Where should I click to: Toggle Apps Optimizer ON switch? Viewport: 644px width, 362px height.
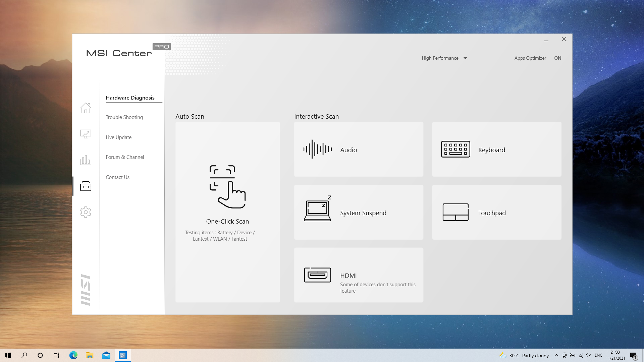(x=557, y=58)
